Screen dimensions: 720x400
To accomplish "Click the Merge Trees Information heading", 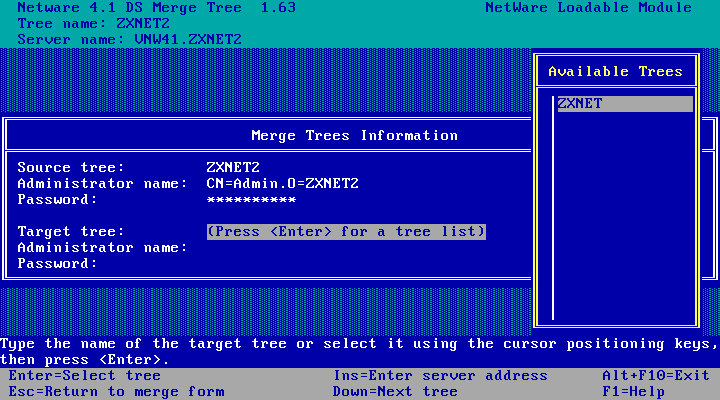I will coord(354,135).
